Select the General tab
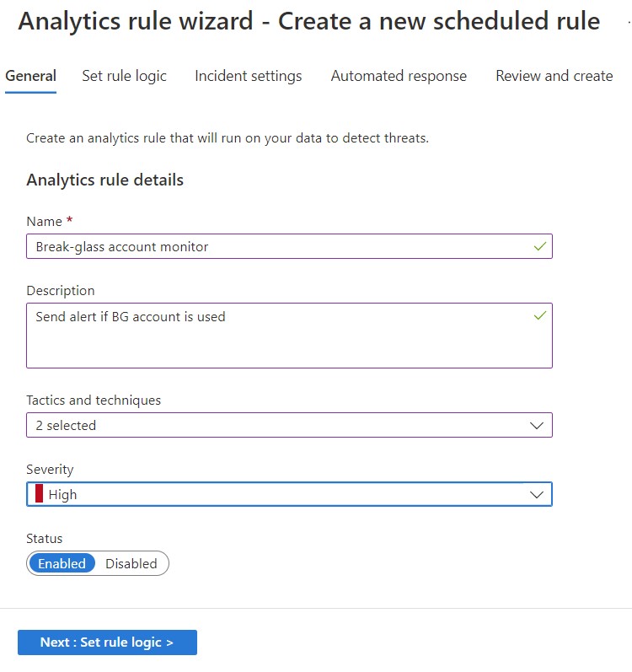Viewport: 632px width, 672px height. pyautogui.click(x=30, y=76)
